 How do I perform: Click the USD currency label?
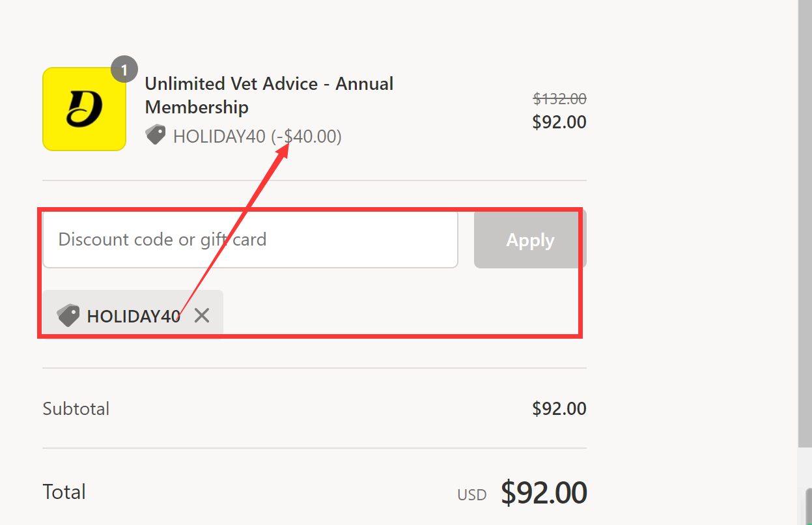pos(471,494)
